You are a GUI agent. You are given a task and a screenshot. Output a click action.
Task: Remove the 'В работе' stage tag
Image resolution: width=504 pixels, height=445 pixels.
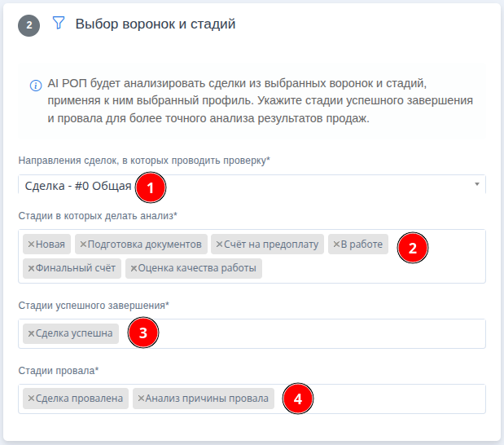[x=335, y=244]
